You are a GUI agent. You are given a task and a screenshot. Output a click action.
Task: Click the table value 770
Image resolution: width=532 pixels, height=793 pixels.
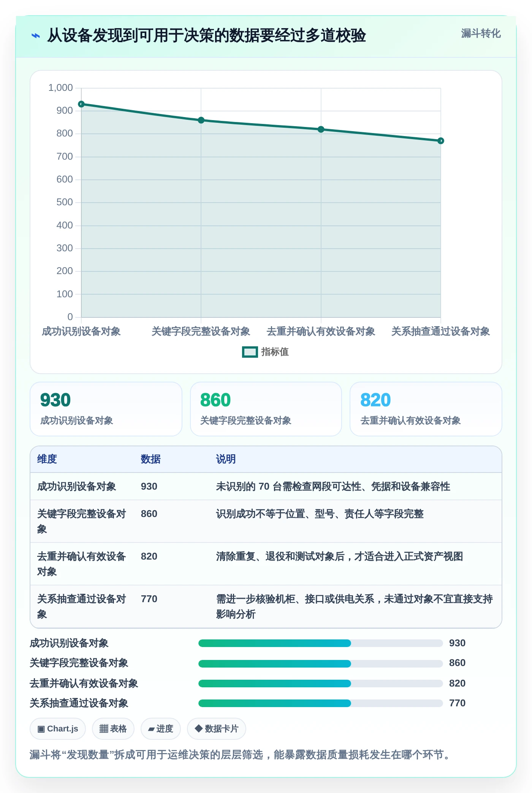[149, 599]
